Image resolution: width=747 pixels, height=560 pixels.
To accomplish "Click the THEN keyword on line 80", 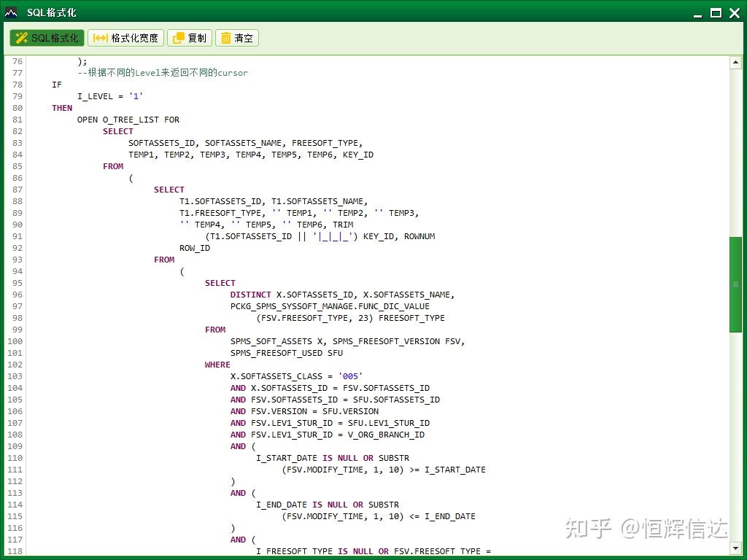I will [62, 108].
